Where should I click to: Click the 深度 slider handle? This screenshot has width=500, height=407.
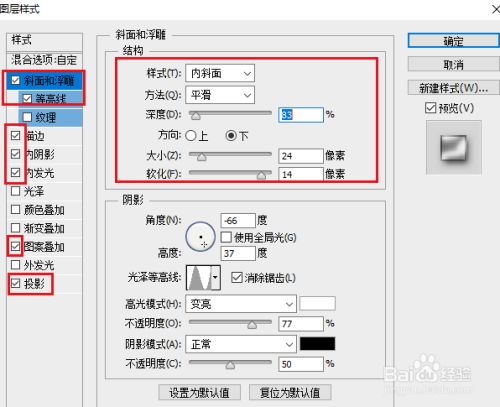coord(195,116)
